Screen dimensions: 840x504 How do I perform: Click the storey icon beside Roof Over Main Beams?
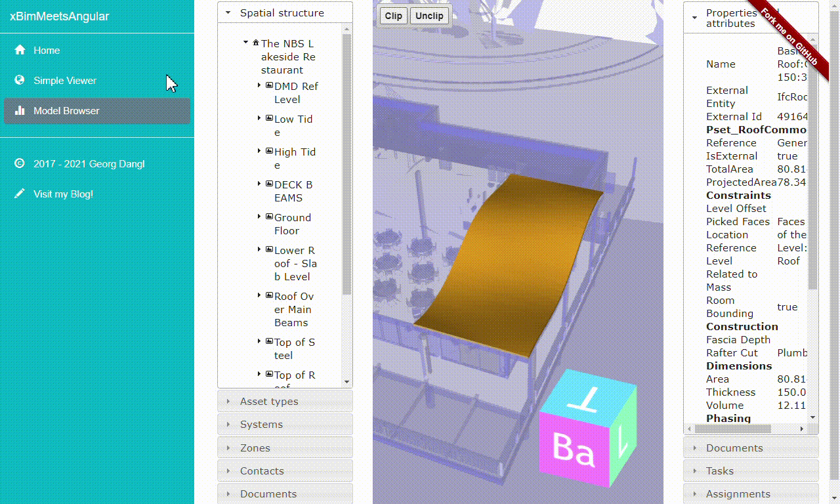[269, 295]
